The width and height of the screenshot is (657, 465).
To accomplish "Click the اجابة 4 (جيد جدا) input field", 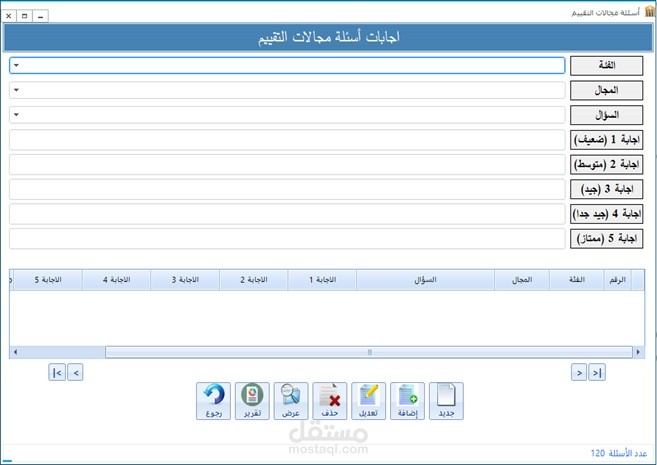I will [287, 214].
